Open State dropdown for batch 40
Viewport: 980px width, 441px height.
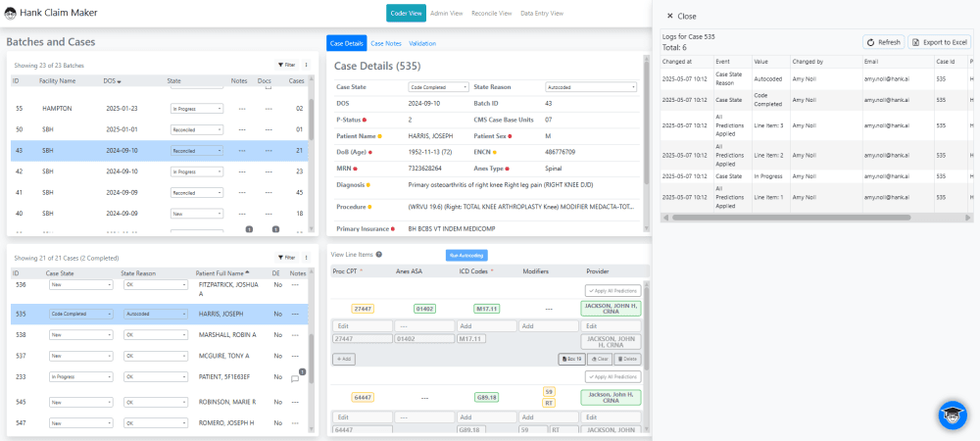(x=197, y=214)
